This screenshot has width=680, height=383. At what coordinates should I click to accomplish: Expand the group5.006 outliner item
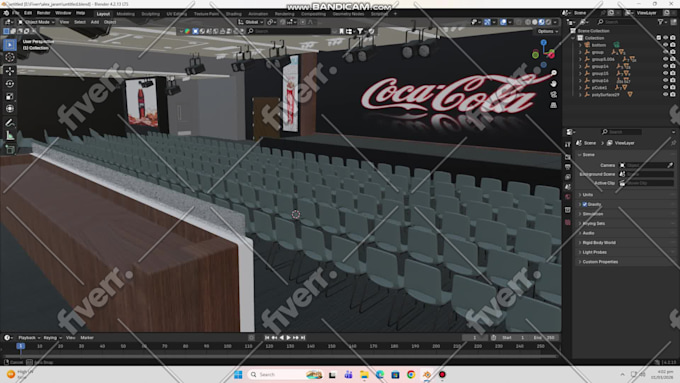pyautogui.click(x=580, y=59)
